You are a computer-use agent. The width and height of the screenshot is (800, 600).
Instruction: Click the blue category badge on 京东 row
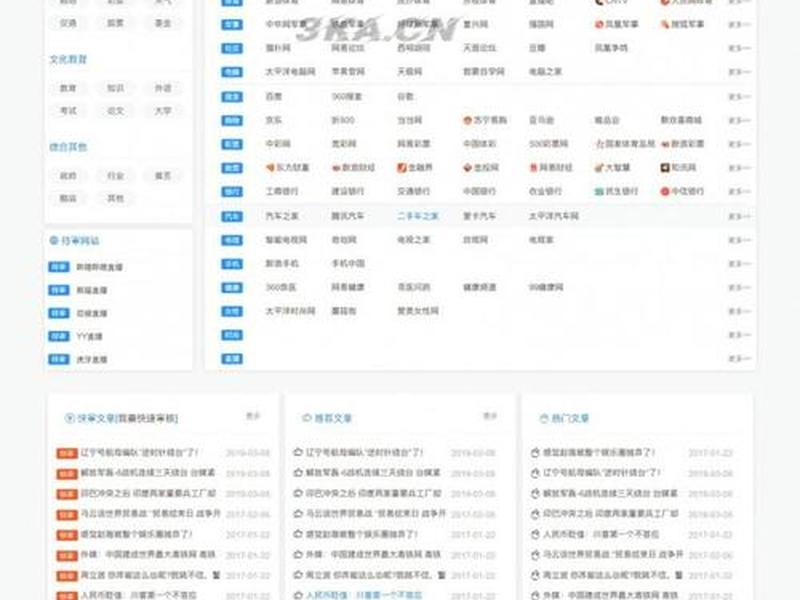coord(232,120)
